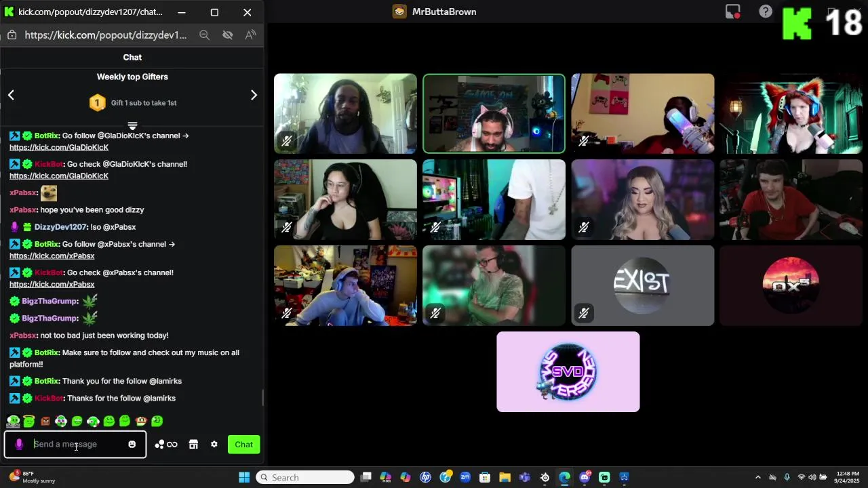The height and width of the screenshot is (488, 868).
Task: Click the red screen share icon in call window
Action: point(733,12)
